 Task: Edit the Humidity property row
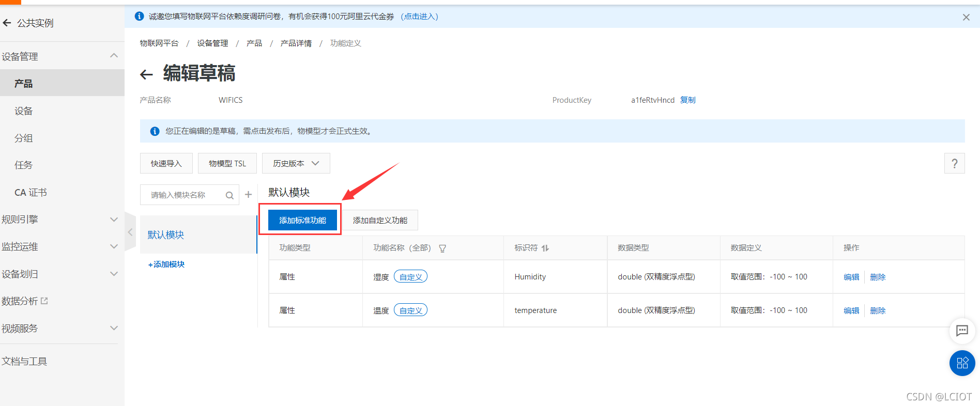[851, 277]
